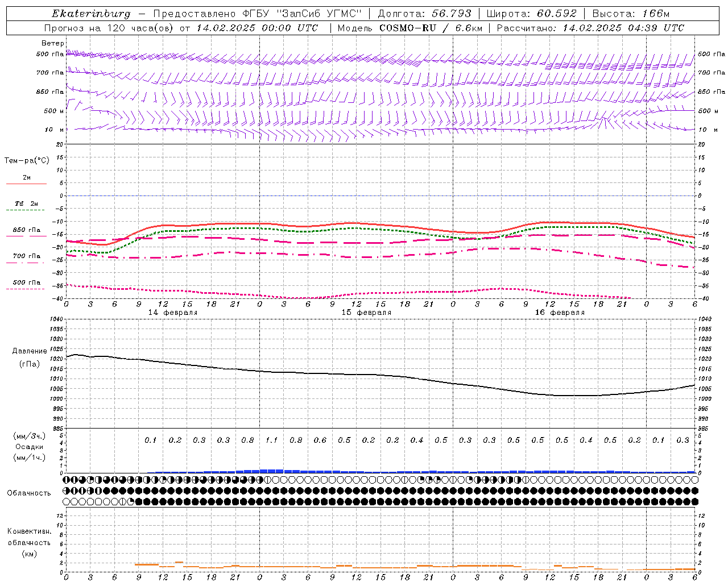
Task: Click the dash-dot line sample under temperature 700 гПа
Action: (25, 263)
